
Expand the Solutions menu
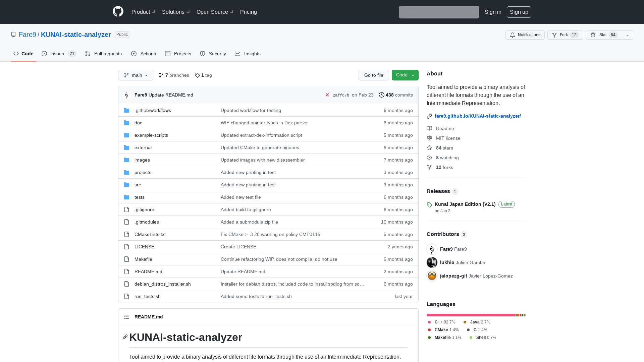(x=176, y=12)
